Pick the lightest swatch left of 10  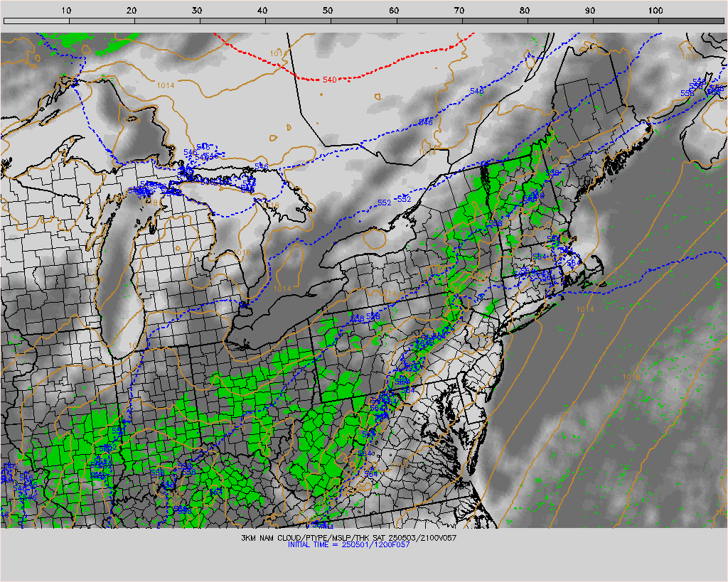coord(37,21)
